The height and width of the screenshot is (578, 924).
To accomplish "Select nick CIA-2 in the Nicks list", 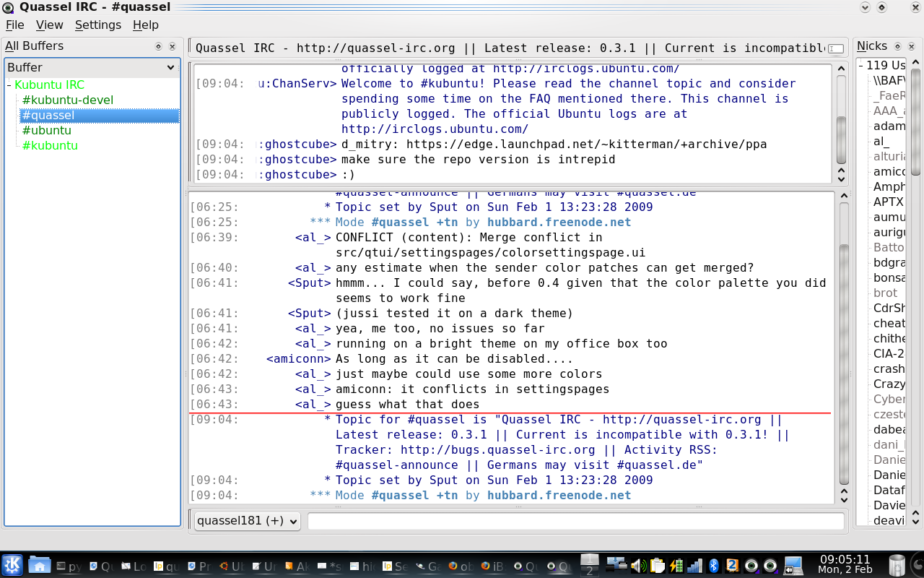I will [x=889, y=353].
